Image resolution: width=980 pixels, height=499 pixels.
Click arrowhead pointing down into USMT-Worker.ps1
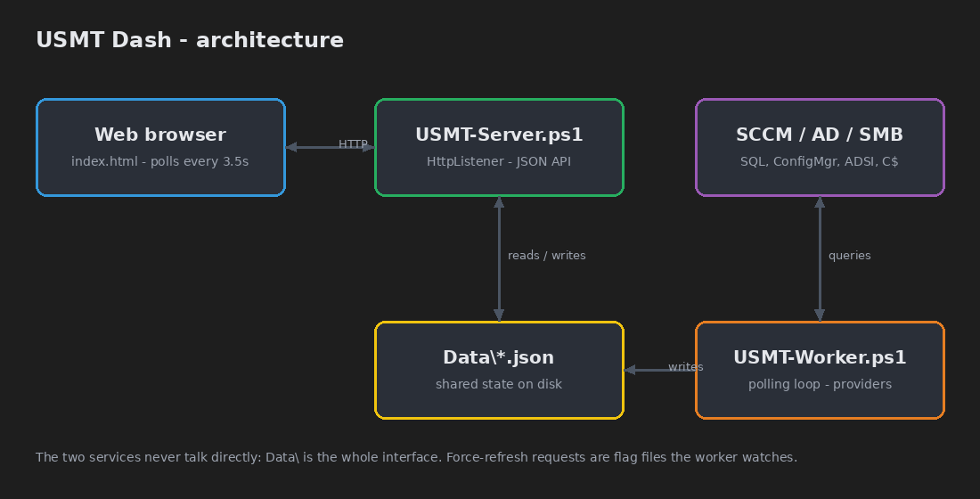click(x=820, y=315)
